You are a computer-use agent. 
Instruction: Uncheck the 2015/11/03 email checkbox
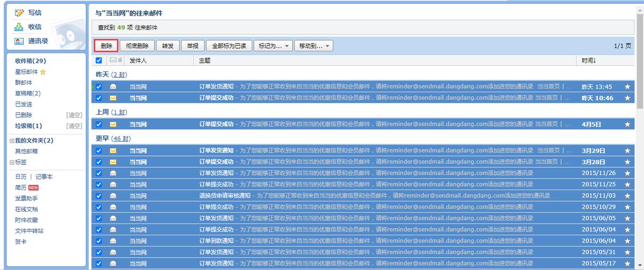pos(99,196)
